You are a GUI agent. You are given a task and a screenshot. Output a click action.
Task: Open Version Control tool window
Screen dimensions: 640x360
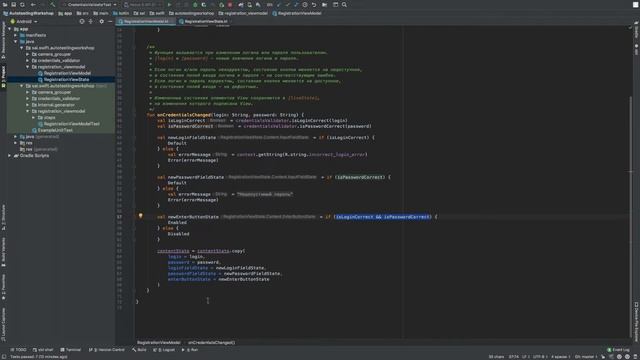click(x=107, y=350)
